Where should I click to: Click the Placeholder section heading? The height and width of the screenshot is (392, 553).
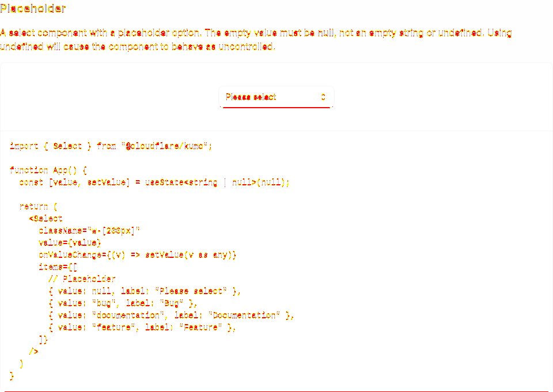coord(33,9)
